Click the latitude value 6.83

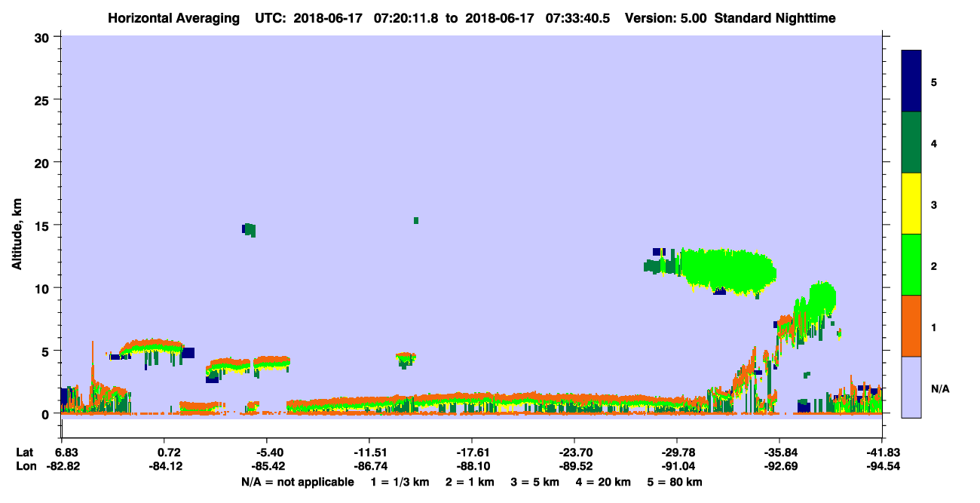pyautogui.click(x=67, y=452)
